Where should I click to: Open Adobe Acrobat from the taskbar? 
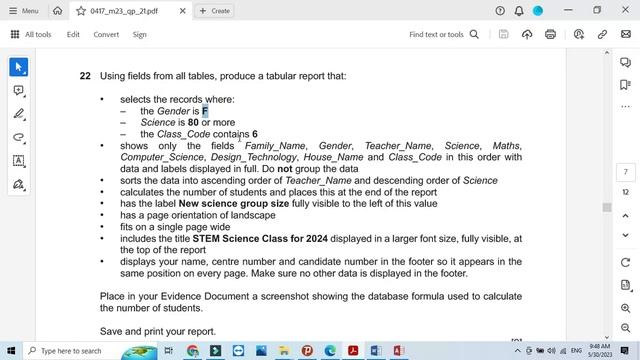(x=353, y=351)
